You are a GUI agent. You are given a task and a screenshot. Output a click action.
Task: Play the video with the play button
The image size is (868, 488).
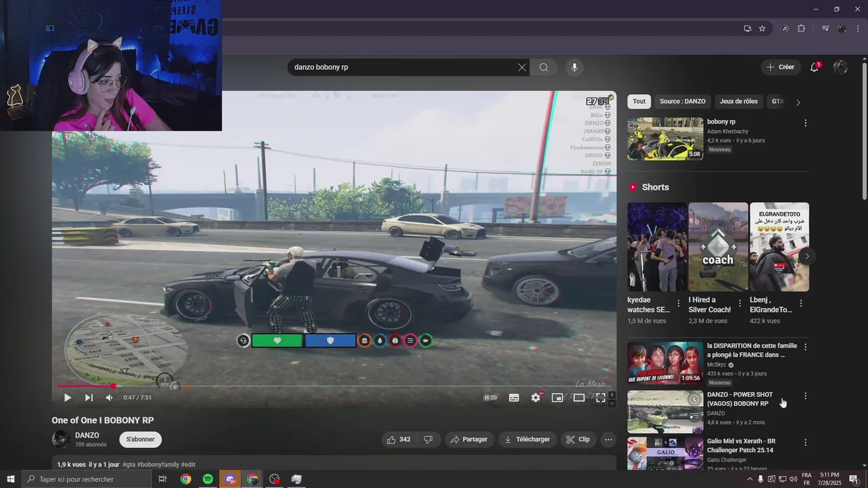(x=67, y=398)
